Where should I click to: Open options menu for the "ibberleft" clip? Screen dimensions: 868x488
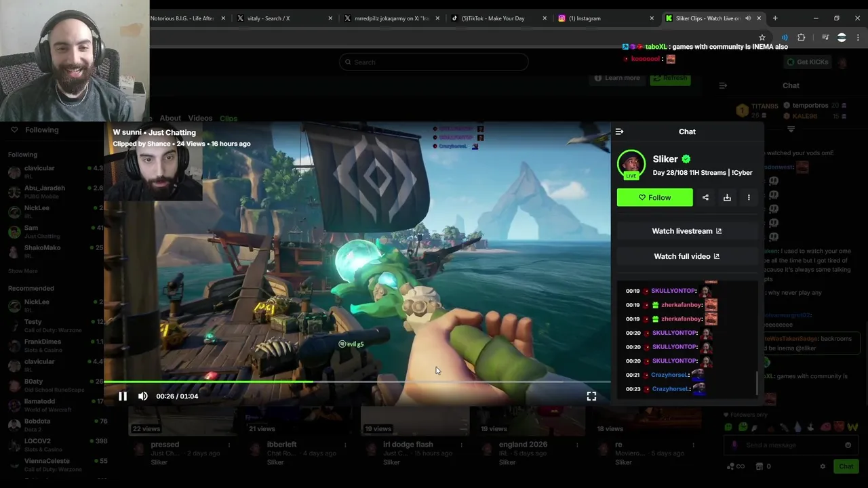(346, 445)
